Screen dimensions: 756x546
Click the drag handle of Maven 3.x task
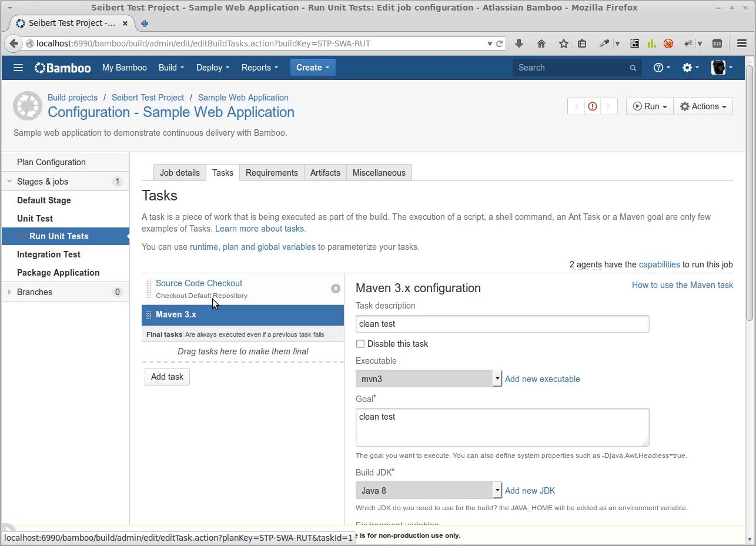coord(149,315)
